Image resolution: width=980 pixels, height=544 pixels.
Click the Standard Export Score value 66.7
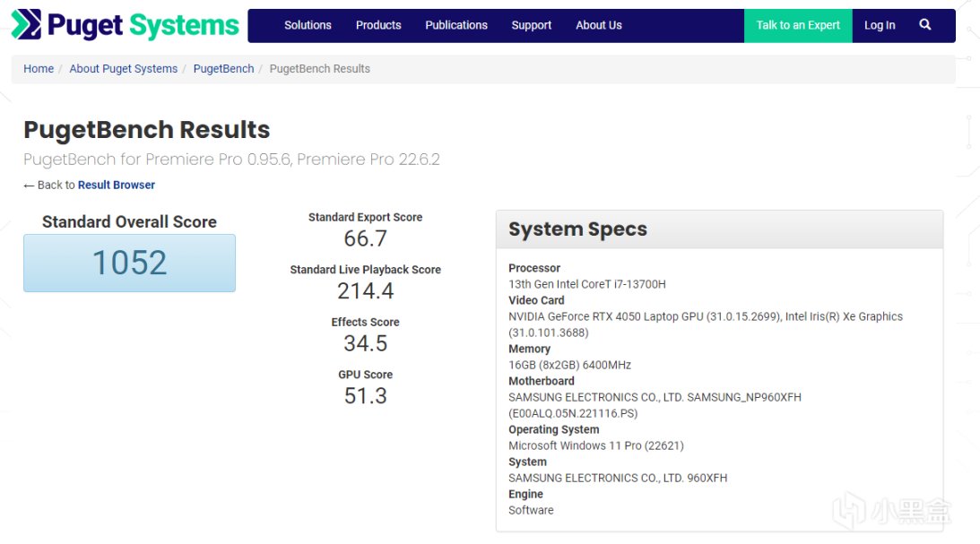point(366,238)
